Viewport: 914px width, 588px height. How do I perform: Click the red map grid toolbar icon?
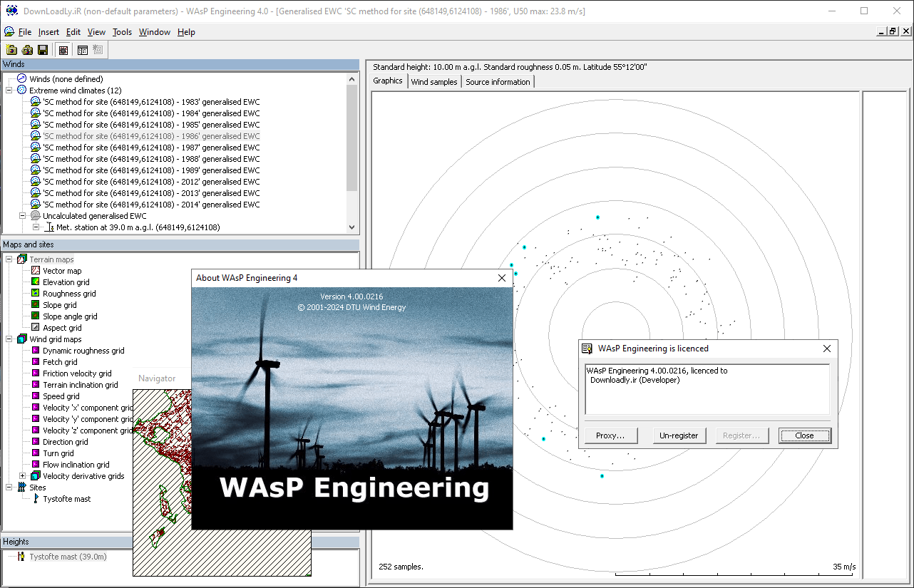(x=63, y=50)
